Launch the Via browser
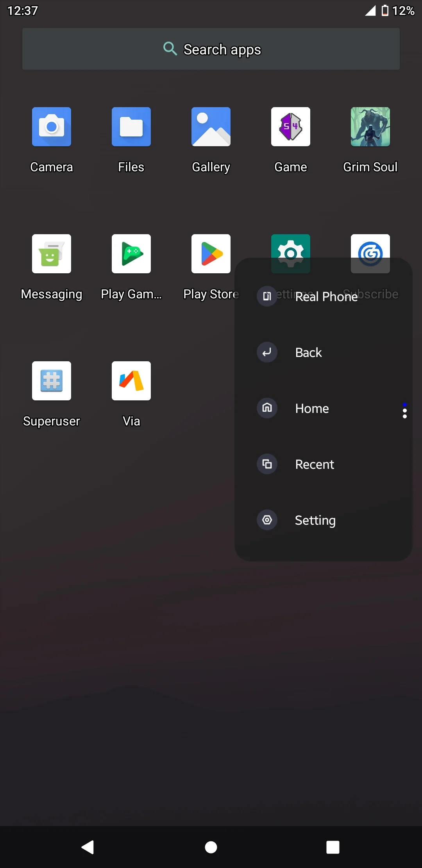 (131, 381)
